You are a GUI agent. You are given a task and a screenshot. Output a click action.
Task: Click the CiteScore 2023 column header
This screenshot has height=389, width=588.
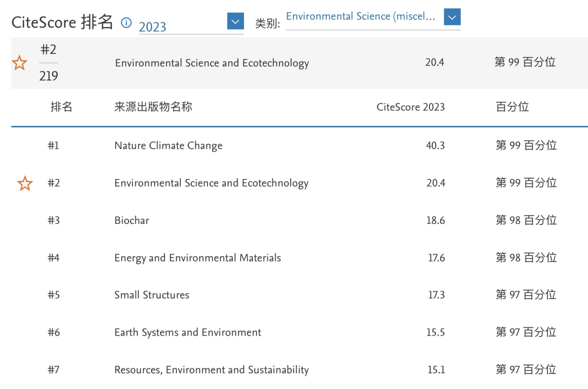tap(411, 107)
